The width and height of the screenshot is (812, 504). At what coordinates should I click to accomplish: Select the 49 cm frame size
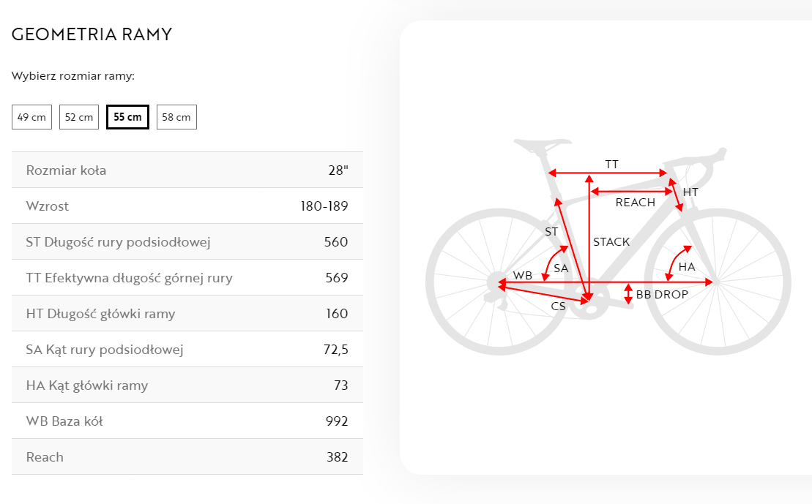31,117
